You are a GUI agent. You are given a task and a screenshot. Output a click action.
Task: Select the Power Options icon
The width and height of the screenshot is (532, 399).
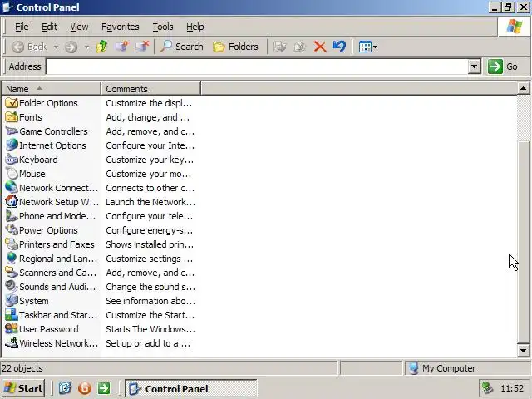[12, 230]
